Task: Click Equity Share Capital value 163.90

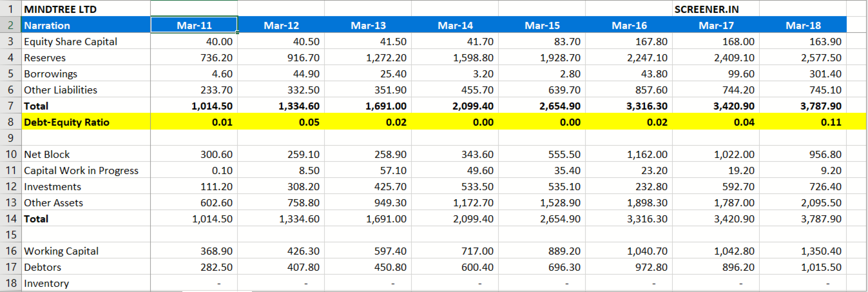Action: pos(825,41)
